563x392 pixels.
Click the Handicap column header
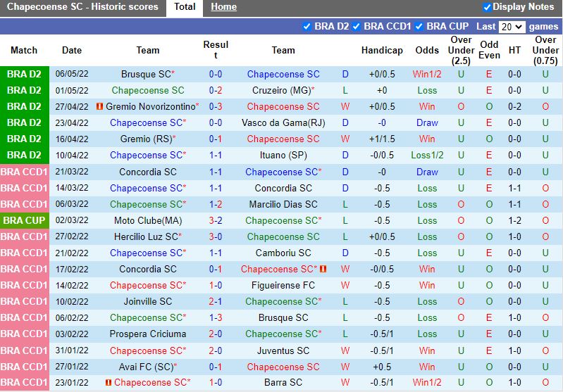coord(382,51)
